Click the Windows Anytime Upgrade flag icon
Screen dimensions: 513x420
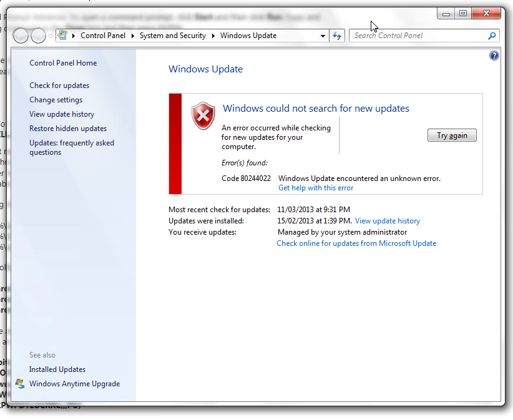pyautogui.click(x=19, y=384)
